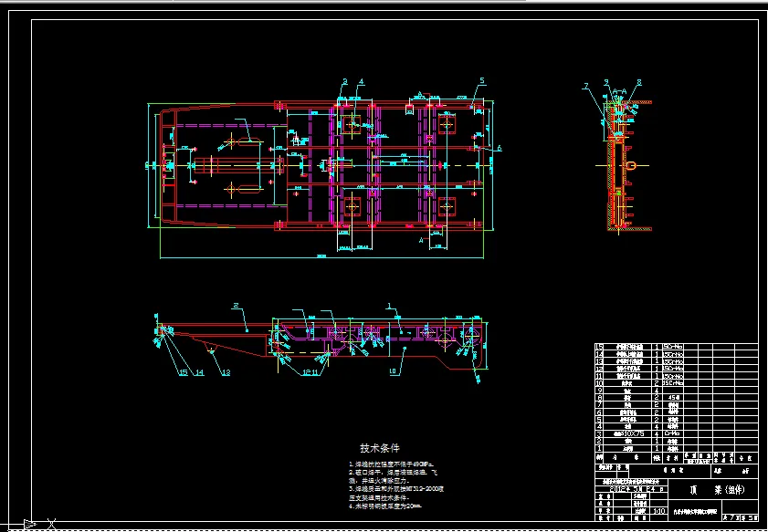Select the '顶 梁(组件)' title block text
Viewport: 768px width, 532px height.
[718, 490]
